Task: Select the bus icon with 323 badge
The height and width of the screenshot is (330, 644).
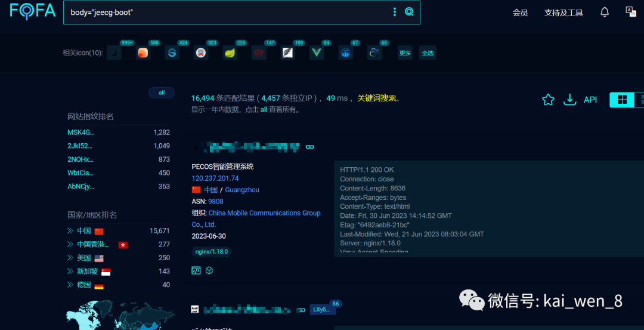Action: click(x=201, y=53)
